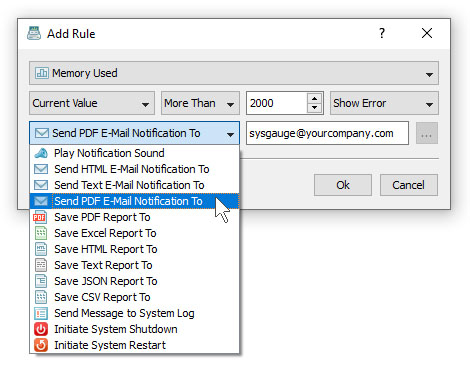Open the More Than condition dropdown
The image size is (470, 365).
coord(200,103)
